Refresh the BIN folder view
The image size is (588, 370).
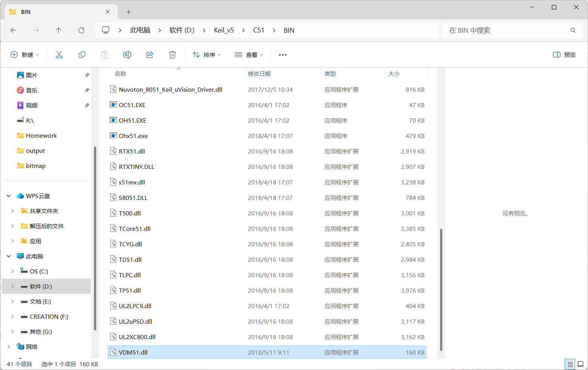pyautogui.click(x=81, y=30)
